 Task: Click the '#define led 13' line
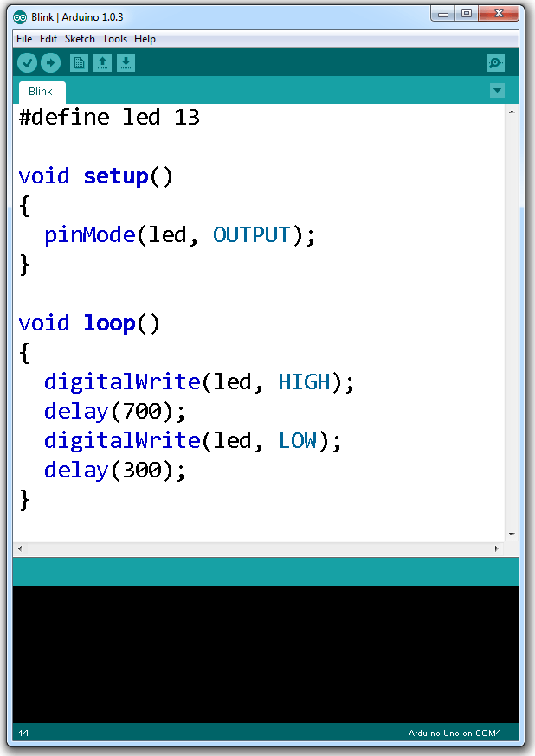[x=109, y=117]
